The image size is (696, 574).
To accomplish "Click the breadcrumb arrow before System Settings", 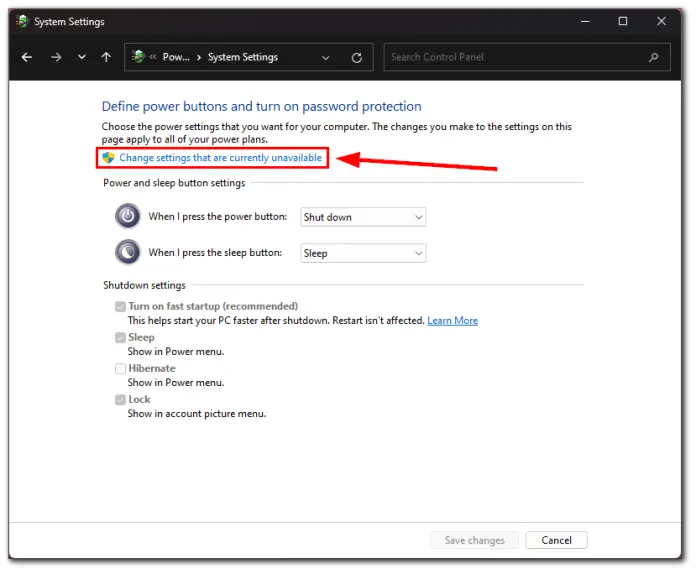I will (199, 57).
